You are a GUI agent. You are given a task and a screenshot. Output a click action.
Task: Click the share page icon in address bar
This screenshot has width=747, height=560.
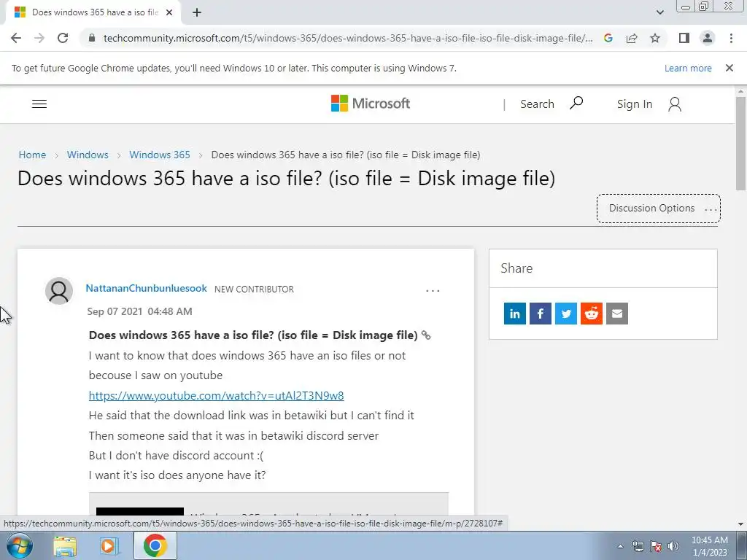click(632, 38)
